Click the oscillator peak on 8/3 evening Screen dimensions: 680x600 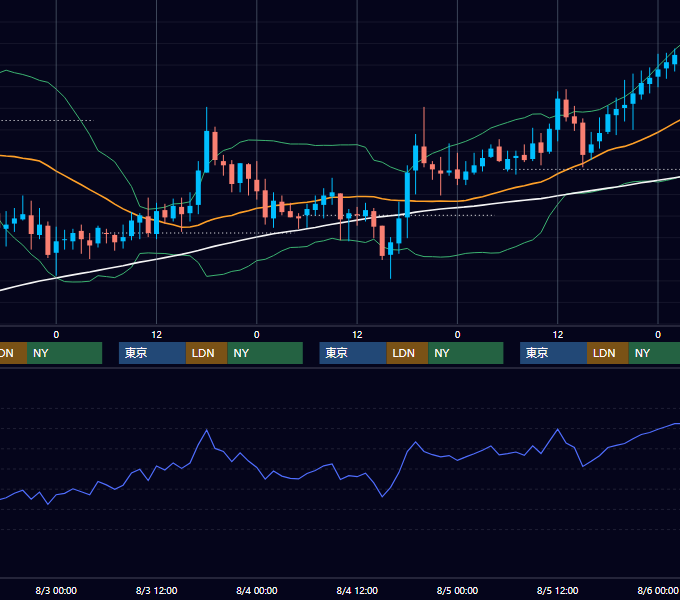tap(206, 430)
